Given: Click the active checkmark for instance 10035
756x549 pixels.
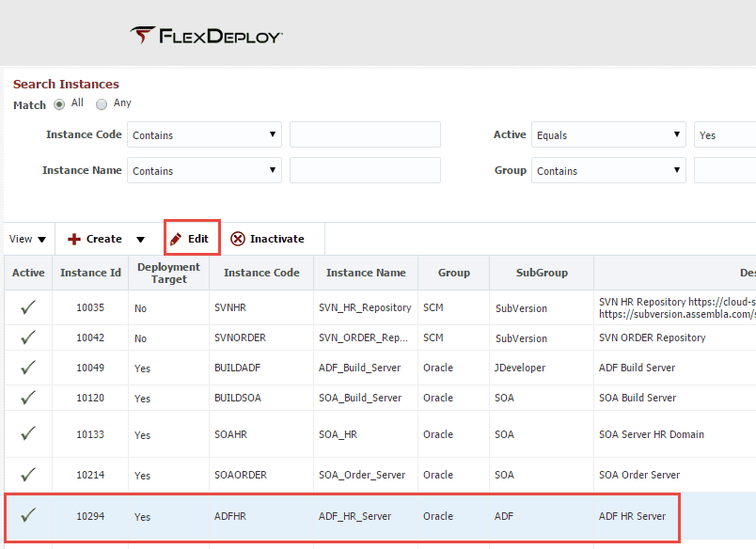Looking at the screenshot, I should click(x=28, y=307).
